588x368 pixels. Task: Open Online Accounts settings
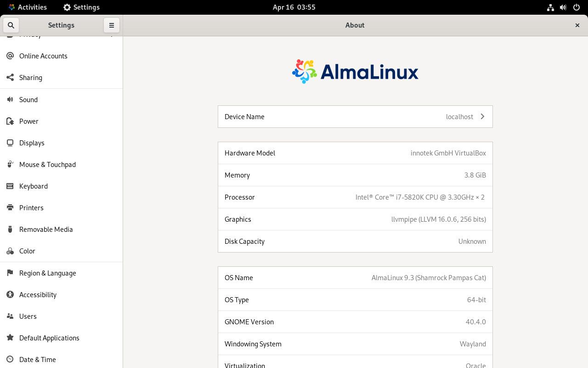click(x=43, y=56)
